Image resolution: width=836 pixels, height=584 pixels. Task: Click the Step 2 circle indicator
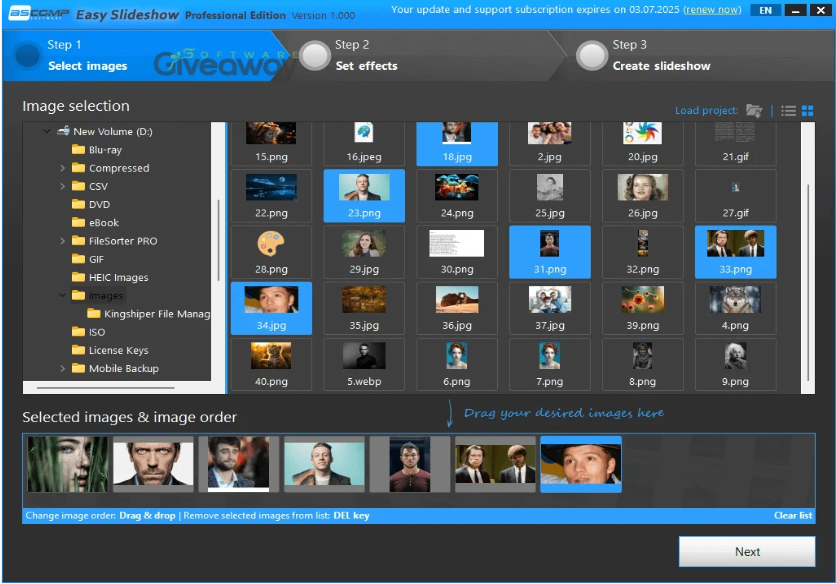coord(315,55)
